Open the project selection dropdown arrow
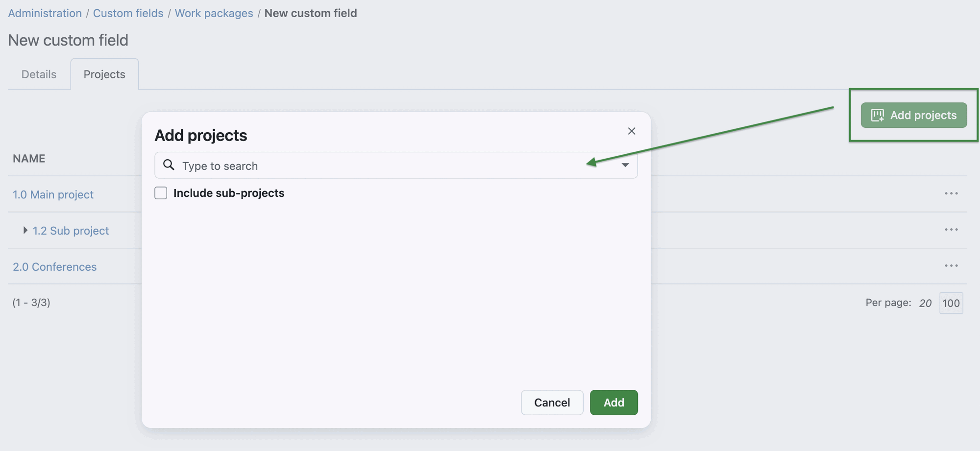This screenshot has height=451, width=980. (625, 166)
